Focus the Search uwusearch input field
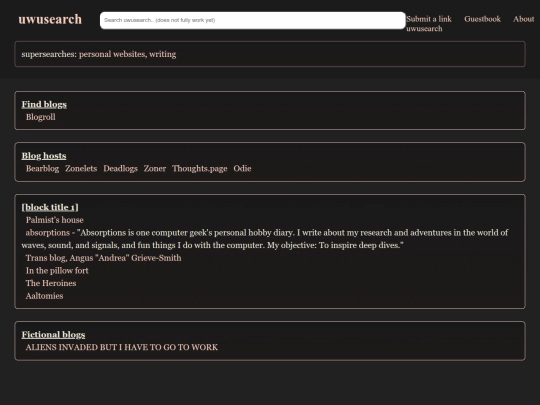 pos(253,20)
